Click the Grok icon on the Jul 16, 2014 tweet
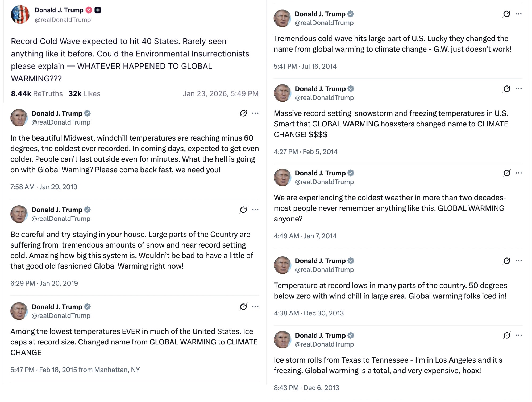The height and width of the screenshot is (402, 532). 507,14
